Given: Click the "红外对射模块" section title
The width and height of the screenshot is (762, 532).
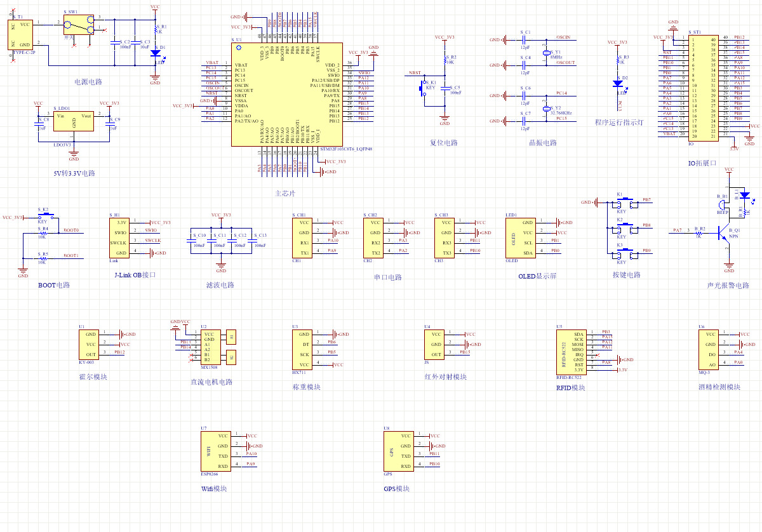Looking at the screenshot, I should pyautogui.click(x=446, y=376).
